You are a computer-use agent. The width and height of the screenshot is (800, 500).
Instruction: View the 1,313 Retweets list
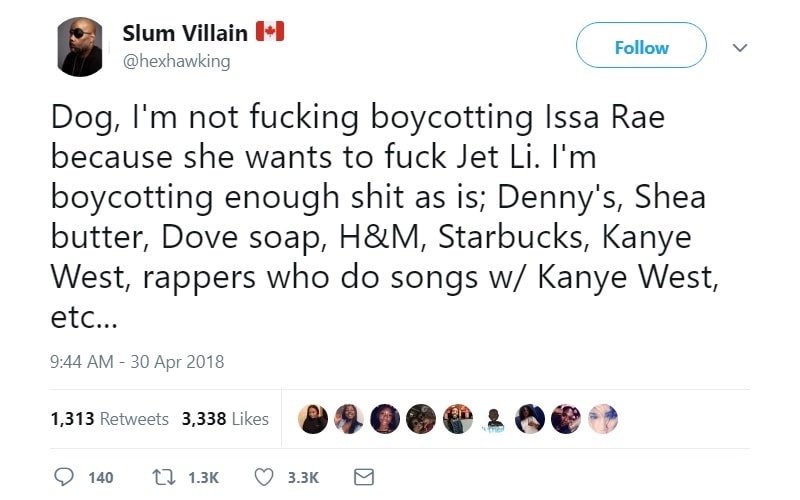(110, 419)
